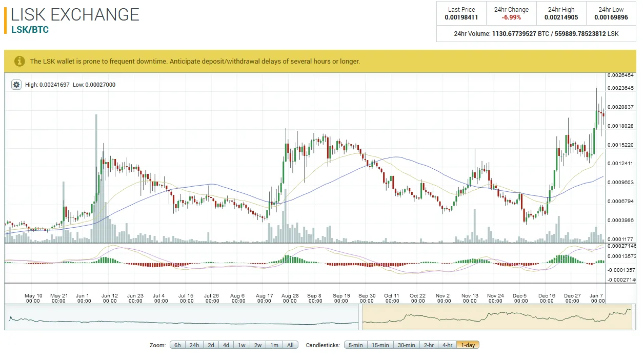Click the 0.0026454 price axis label

620,75
